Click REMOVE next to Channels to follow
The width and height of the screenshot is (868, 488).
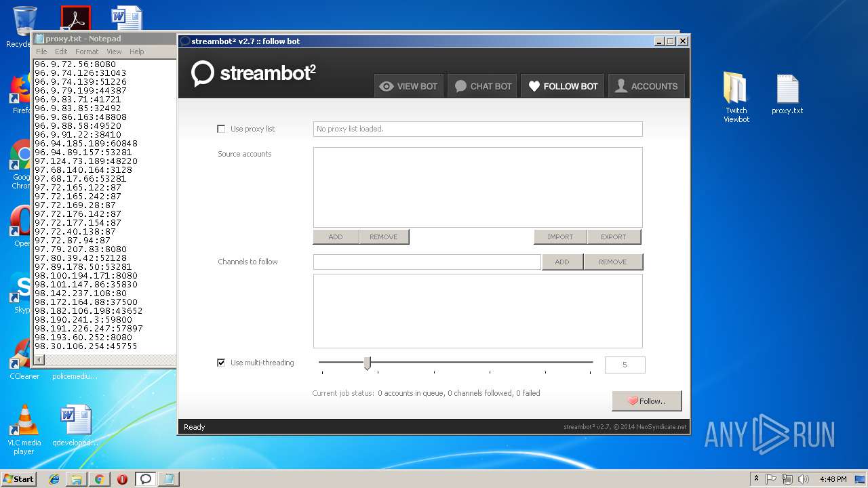(613, 262)
